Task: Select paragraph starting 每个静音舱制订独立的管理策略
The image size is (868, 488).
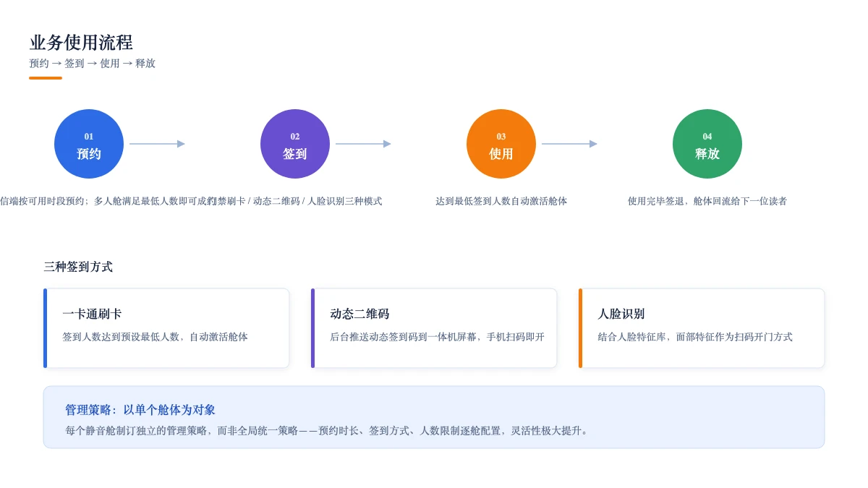Action: pos(328,431)
